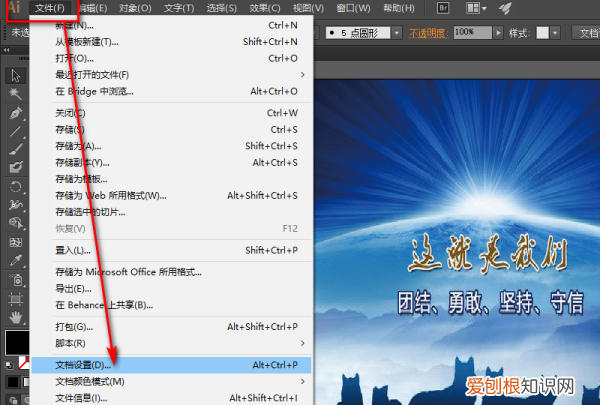Open the 文件(F) menu

49,8
